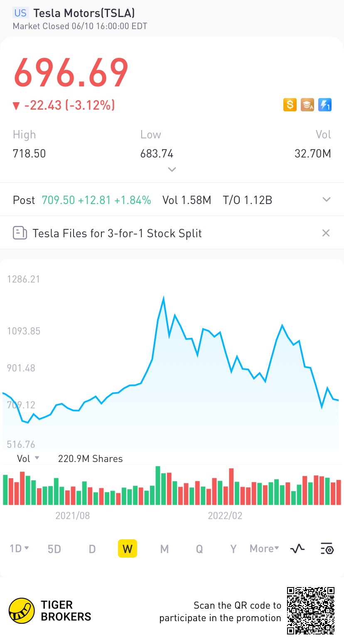Select the Y yearly chart tab
344x644 pixels.
pos(233,549)
